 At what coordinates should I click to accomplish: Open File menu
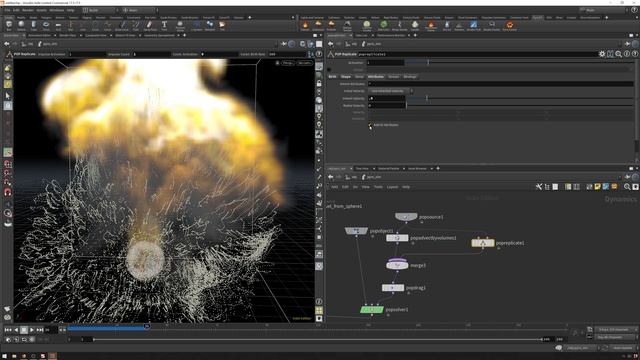(x=7, y=10)
